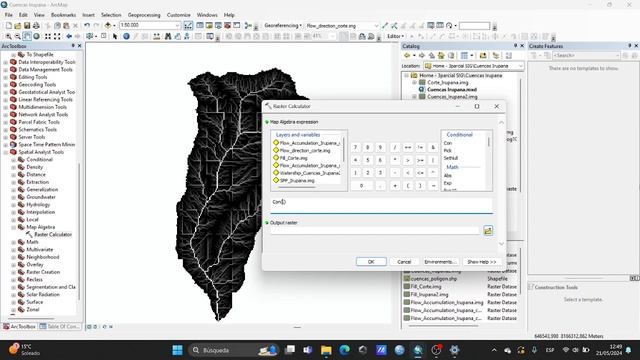Select the SetNull conditional function
The image size is (640, 360).
[451, 158]
